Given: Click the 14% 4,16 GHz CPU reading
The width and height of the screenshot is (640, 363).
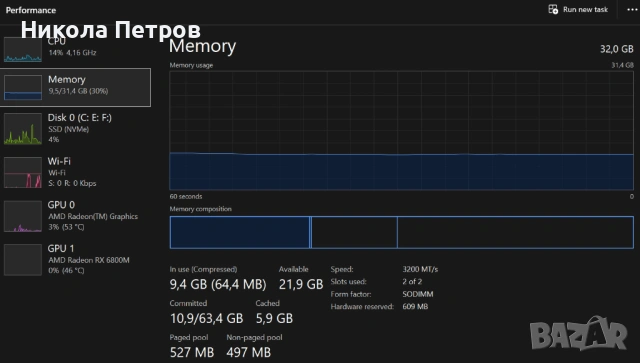Looking at the screenshot, I should (x=72, y=53).
